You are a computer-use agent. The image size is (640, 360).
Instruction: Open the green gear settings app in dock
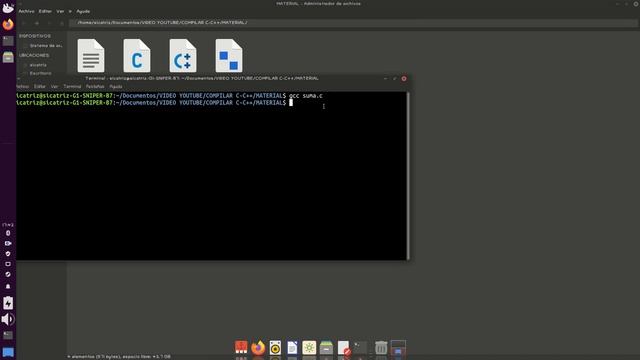(x=309, y=347)
